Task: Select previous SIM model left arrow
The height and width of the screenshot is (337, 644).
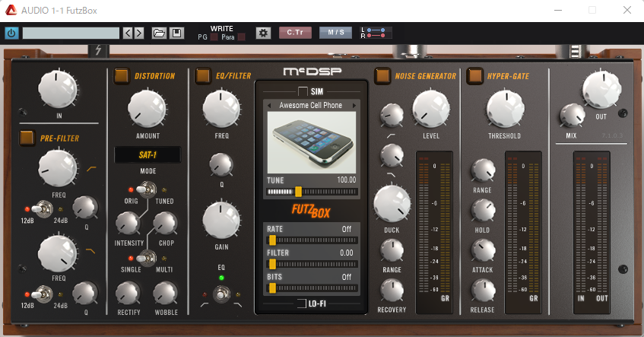Action: 269,106
